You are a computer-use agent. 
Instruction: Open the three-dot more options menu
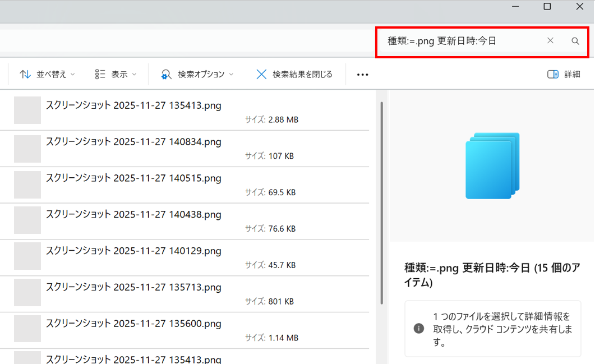[362, 75]
